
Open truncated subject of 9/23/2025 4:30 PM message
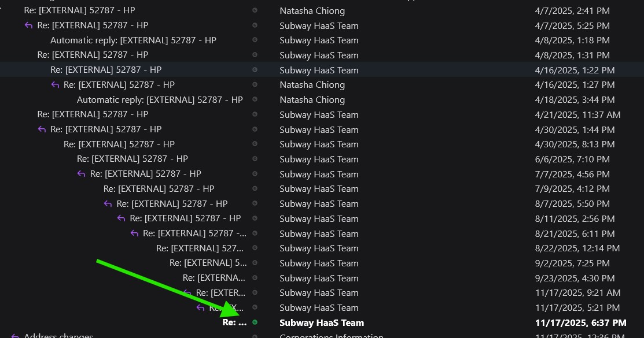(214, 278)
